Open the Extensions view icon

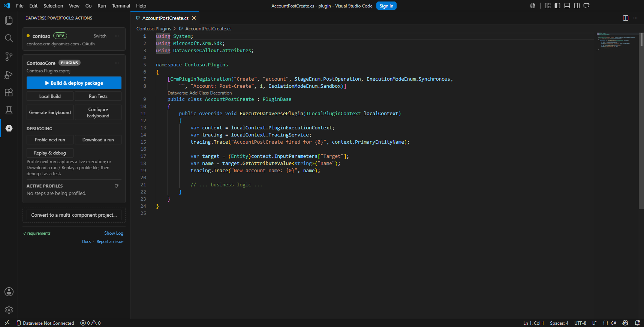(x=9, y=92)
